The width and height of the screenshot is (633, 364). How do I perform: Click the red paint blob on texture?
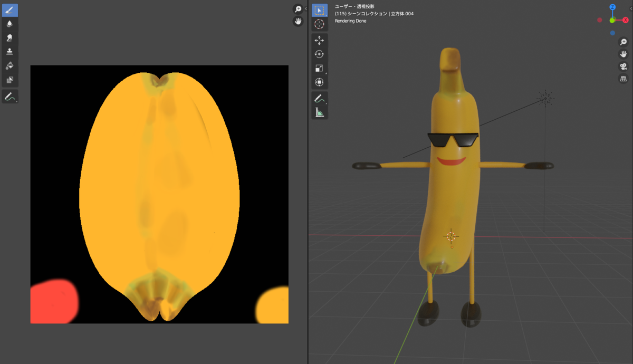coord(54,302)
